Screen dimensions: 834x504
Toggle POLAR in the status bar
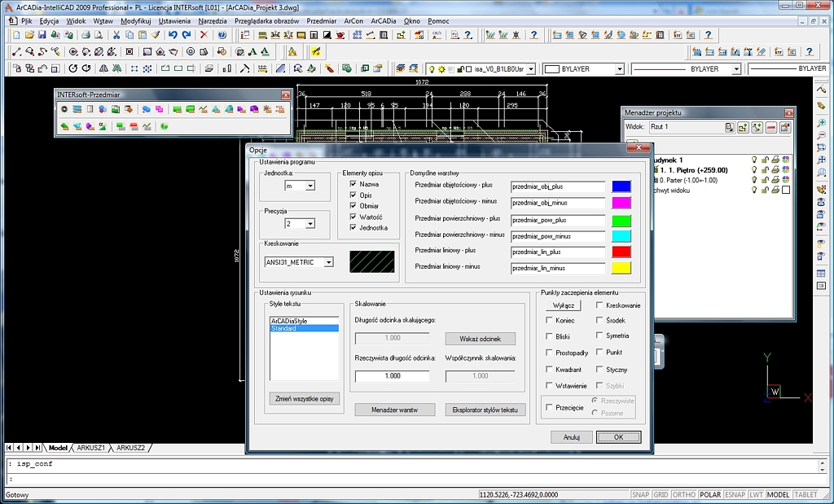click(710, 494)
